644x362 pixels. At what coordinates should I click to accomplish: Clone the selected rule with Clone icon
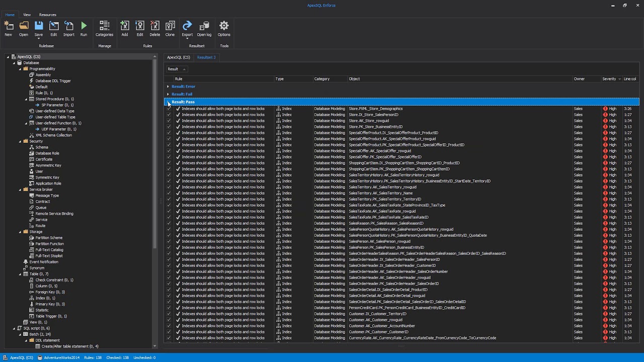[170, 26]
